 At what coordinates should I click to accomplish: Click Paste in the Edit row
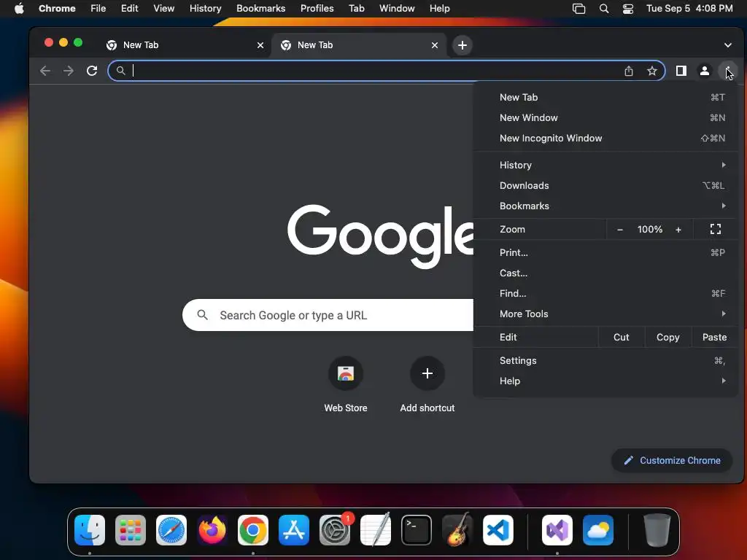[x=715, y=337]
